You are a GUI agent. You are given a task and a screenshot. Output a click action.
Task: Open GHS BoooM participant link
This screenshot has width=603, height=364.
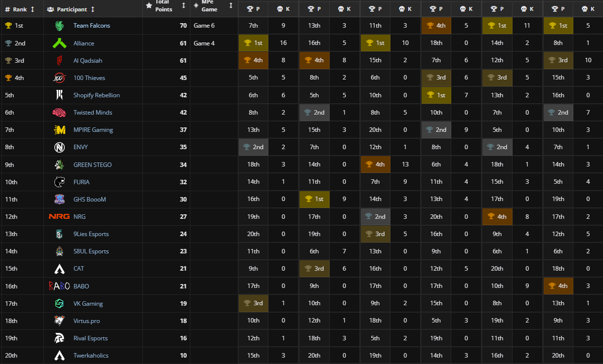click(x=89, y=199)
